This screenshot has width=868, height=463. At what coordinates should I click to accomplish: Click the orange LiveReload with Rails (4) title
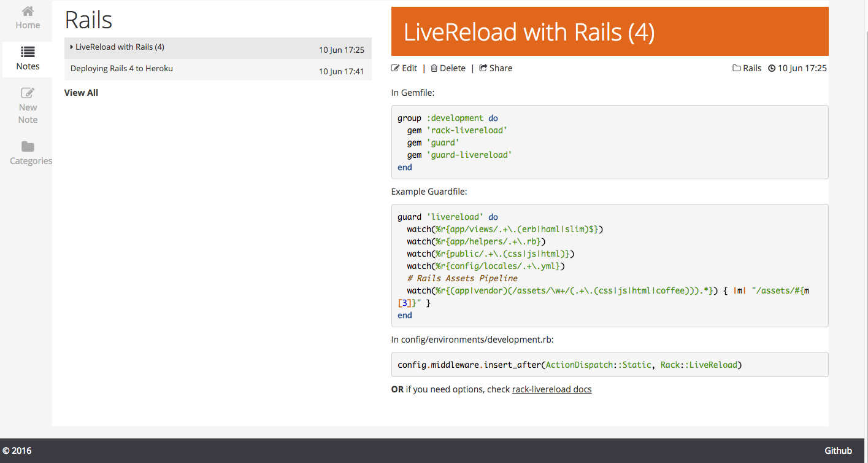click(529, 32)
